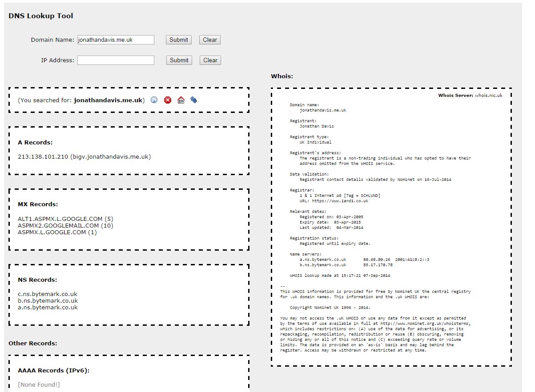Clear the IP Address field

[210, 60]
